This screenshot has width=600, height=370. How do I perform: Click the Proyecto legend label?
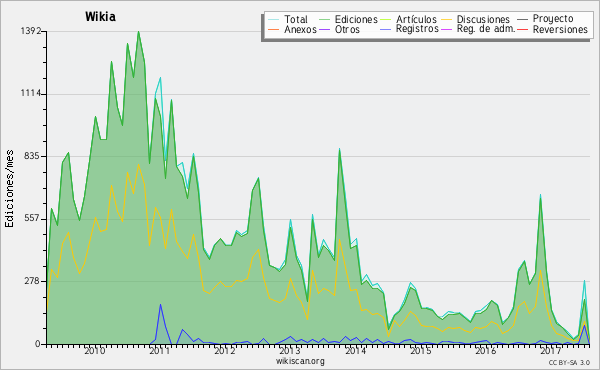click(553, 19)
